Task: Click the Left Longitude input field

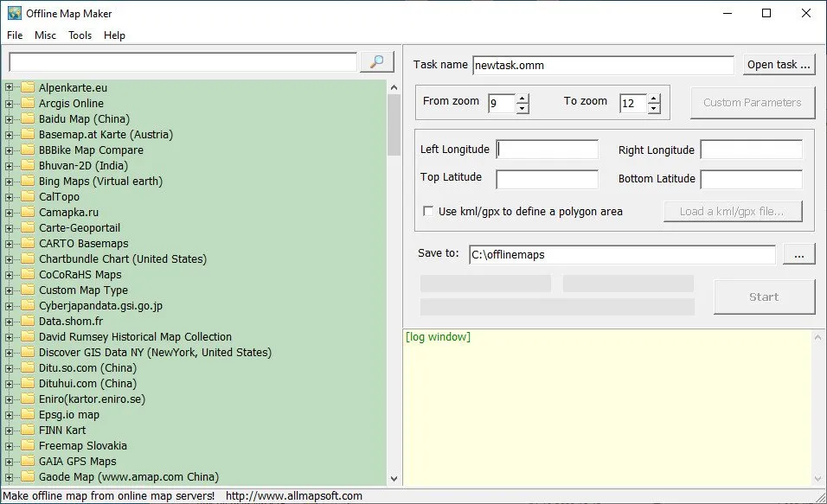Action: tap(548, 150)
